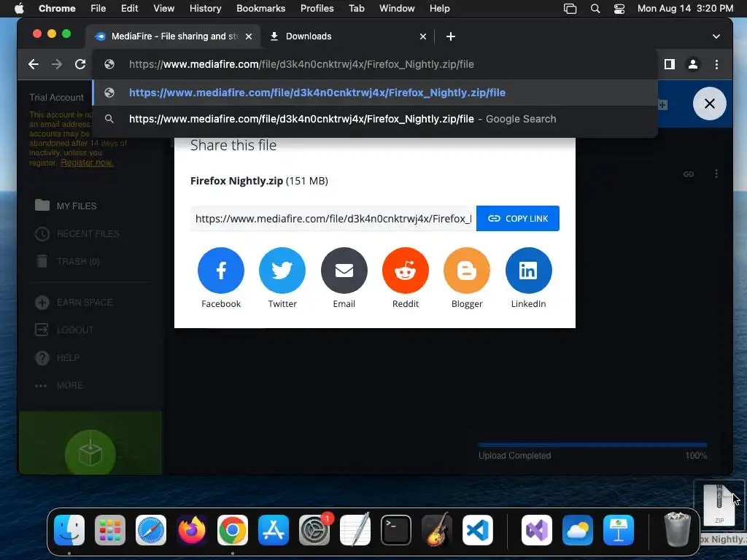Launch Visual Studio Code from the Dock
The width and height of the screenshot is (747, 560).
pyautogui.click(x=477, y=530)
